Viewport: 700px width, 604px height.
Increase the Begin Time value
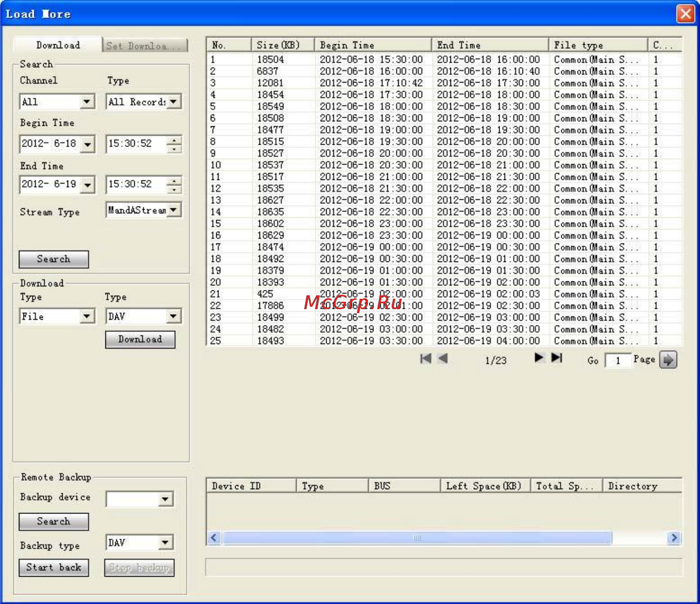click(x=174, y=140)
